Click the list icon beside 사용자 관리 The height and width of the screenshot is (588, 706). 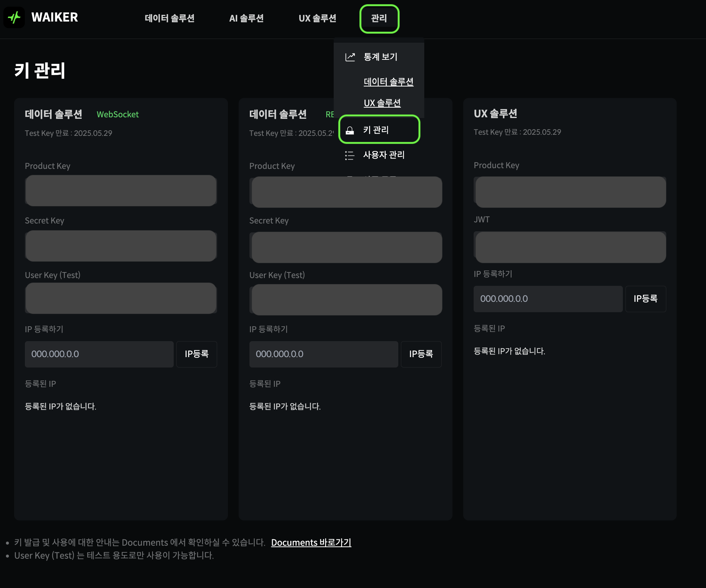349,155
